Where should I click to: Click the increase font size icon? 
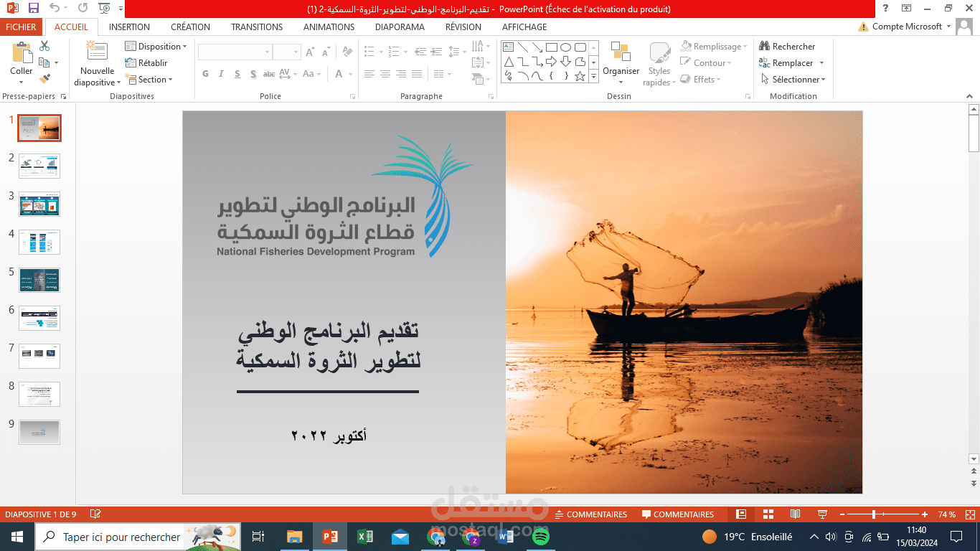(x=309, y=50)
